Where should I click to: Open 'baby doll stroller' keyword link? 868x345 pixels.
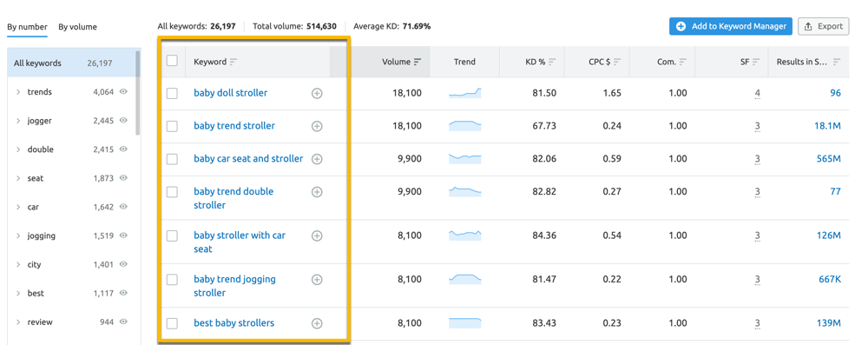pyautogui.click(x=230, y=93)
